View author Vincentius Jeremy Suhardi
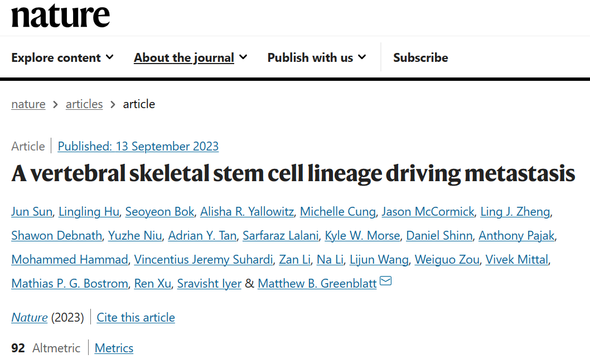 [204, 260]
